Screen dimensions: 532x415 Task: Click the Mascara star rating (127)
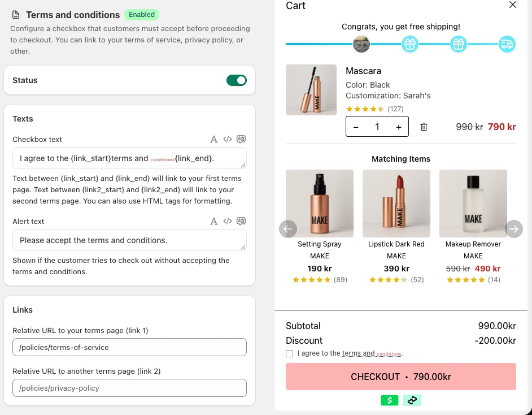point(374,109)
